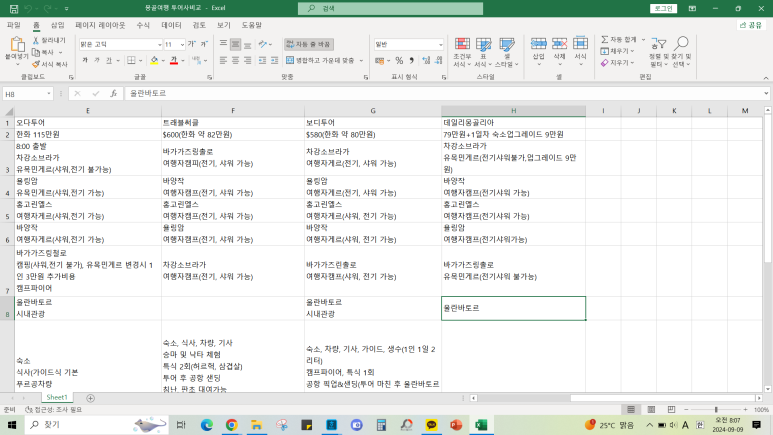This screenshot has width=773, height=435.
Task: Expand AutoSum options arrow
Action: pyautogui.click(x=643, y=39)
